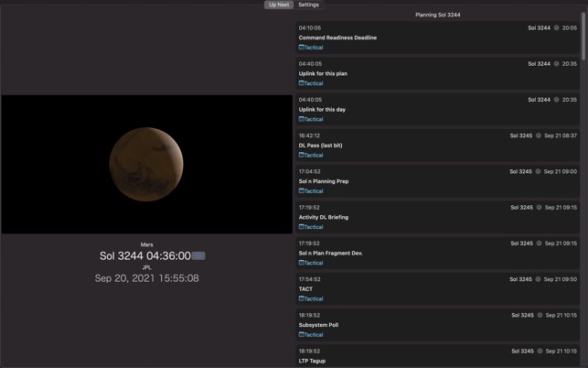This screenshot has width=588, height=368.
Task: Click the 17:04:52 Mars time
Action: (310, 171)
